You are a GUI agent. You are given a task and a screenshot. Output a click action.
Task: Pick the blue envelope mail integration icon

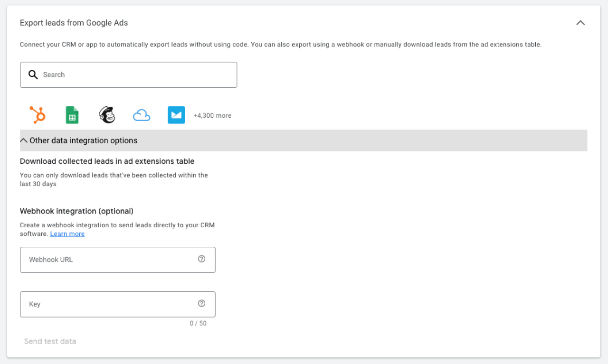(x=176, y=115)
